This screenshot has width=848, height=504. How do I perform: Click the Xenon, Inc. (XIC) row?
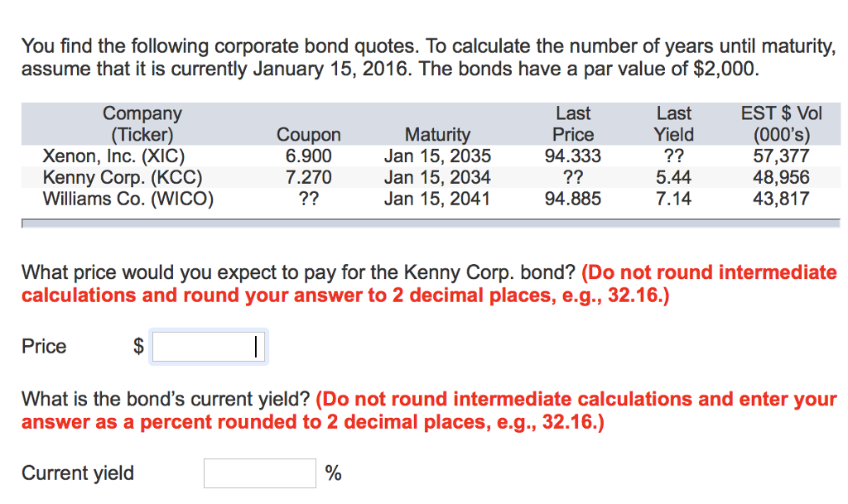pyautogui.click(x=112, y=156)
